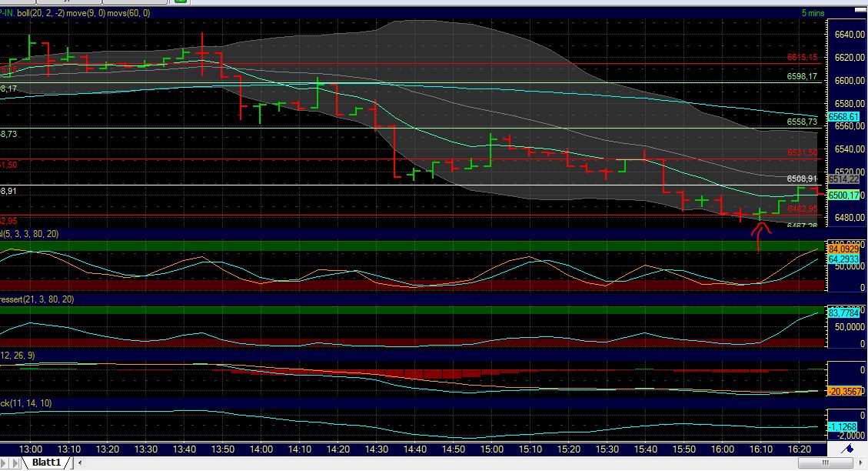Select the cyan 6500.17 last-price marker
This screenshot has width=868, height=471.
click(x=844, y=195)
